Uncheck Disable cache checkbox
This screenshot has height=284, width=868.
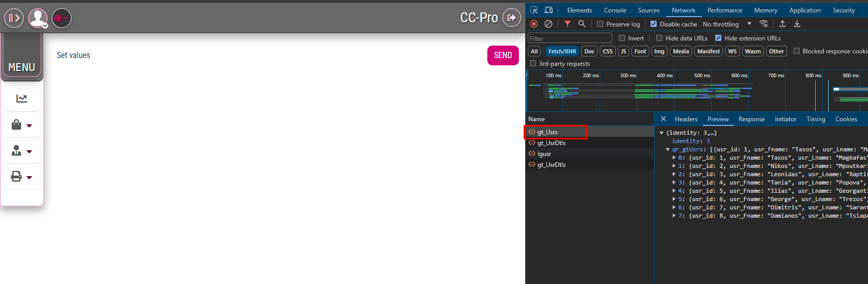coord(654,24)
